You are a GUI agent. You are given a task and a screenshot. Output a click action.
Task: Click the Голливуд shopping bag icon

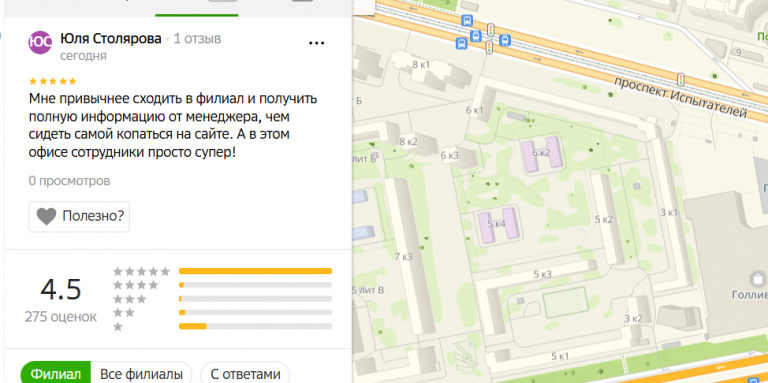758,279
